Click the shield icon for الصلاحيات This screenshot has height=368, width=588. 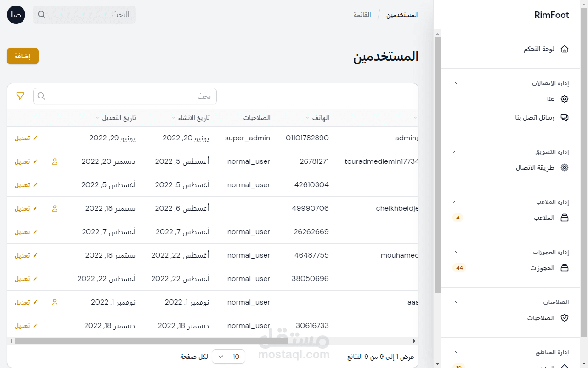565,318
